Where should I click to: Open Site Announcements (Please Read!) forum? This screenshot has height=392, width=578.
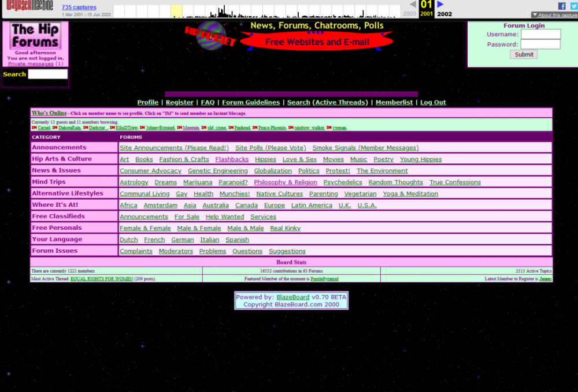(x=174, y=148)
